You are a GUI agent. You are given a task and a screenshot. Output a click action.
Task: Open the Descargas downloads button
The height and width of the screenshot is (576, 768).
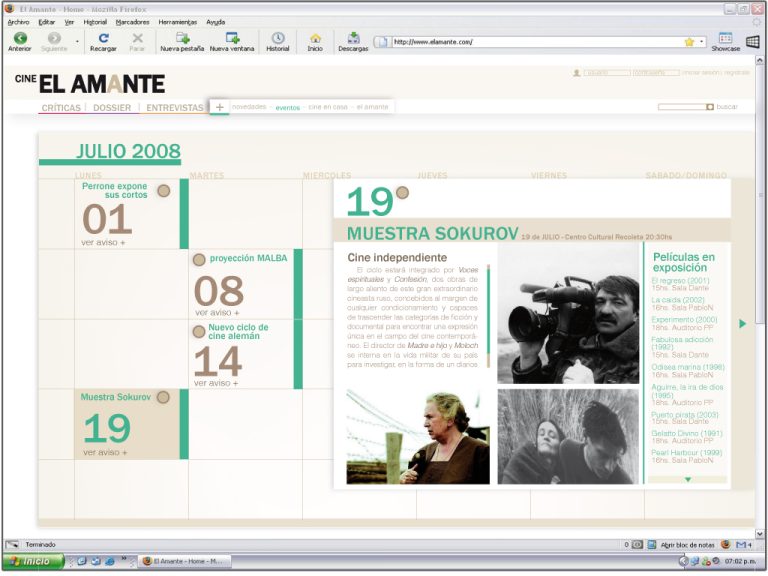[353, 42]
